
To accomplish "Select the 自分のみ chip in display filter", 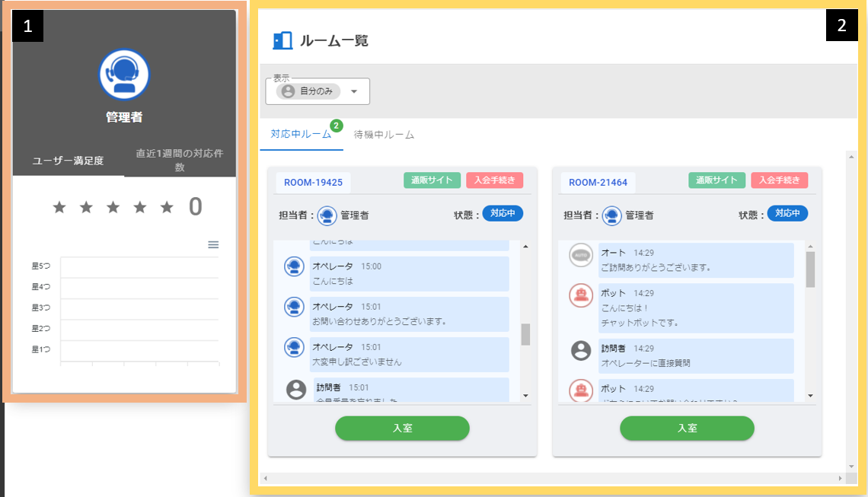I will 308,91.
